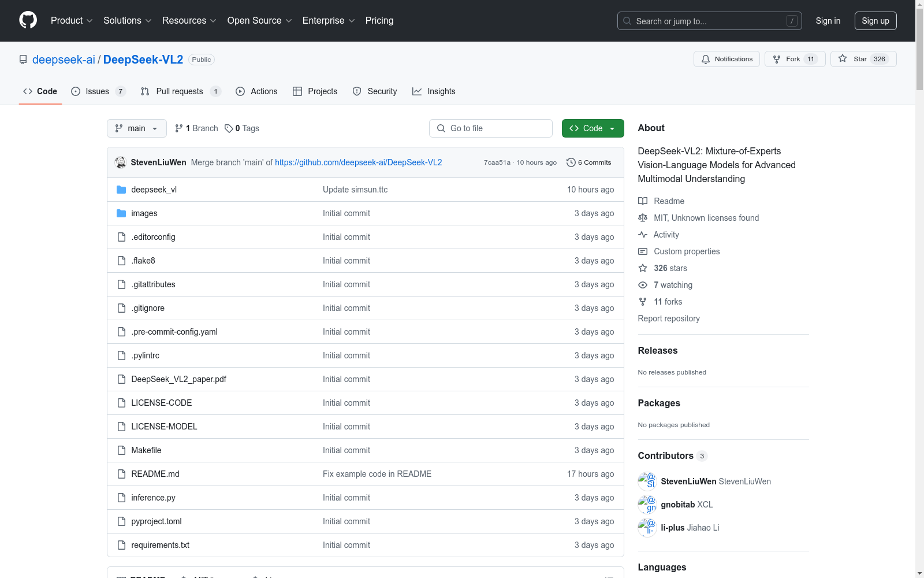Click the folder icon beside deepseek_vl

coord(121,190)
